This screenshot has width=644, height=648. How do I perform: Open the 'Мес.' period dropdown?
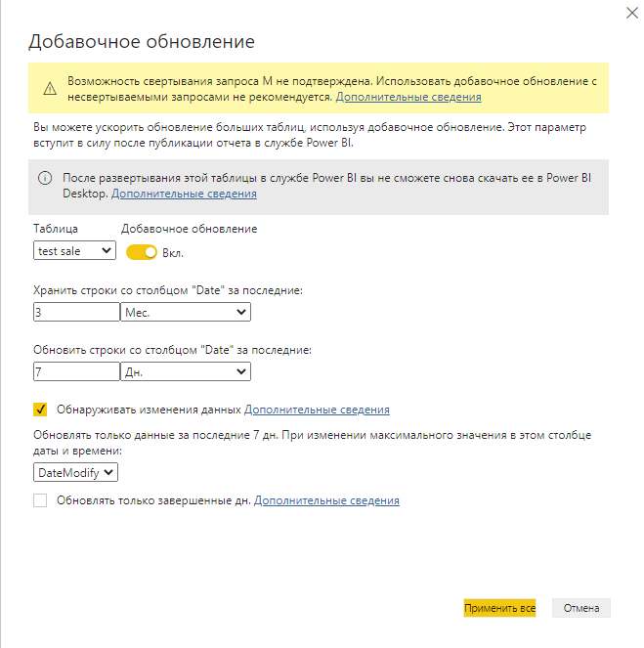pyautogui.click(x=186, y=312)
